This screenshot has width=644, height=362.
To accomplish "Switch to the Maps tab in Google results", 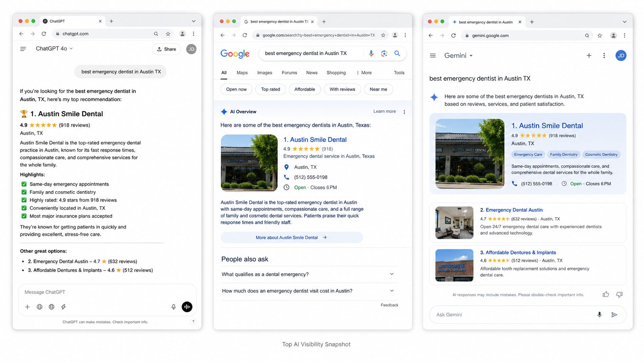I will pyautogui.click(x=242, y=73).
